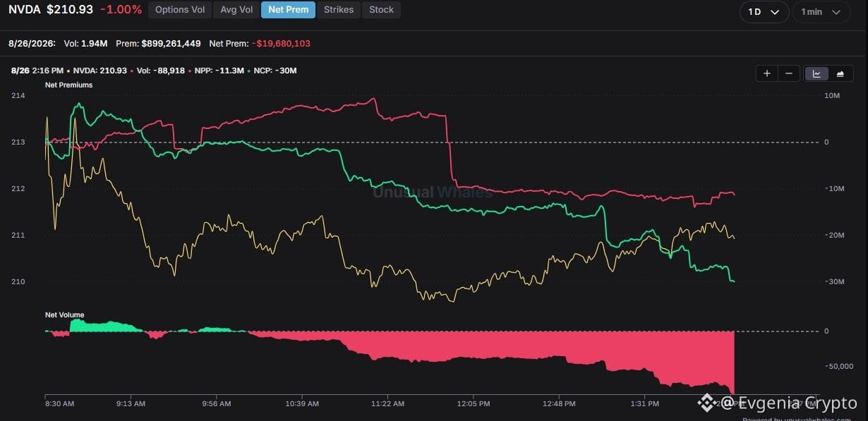Click the -50,000 volume axis label
Viewport: 868px width, 421px height.
[x=838, y=366]
